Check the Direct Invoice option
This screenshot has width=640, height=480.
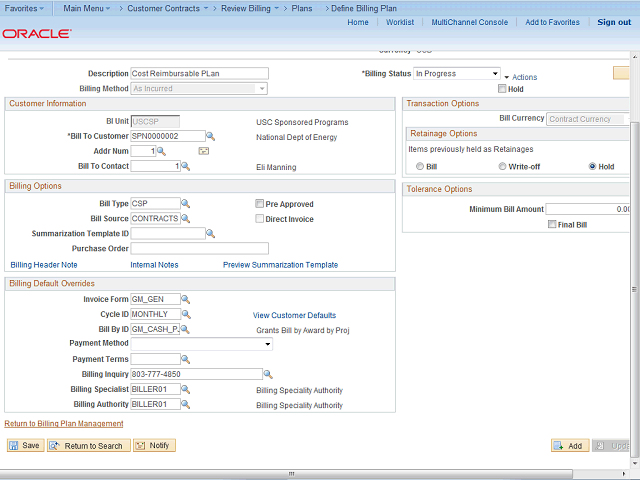(x=260, y=218)
